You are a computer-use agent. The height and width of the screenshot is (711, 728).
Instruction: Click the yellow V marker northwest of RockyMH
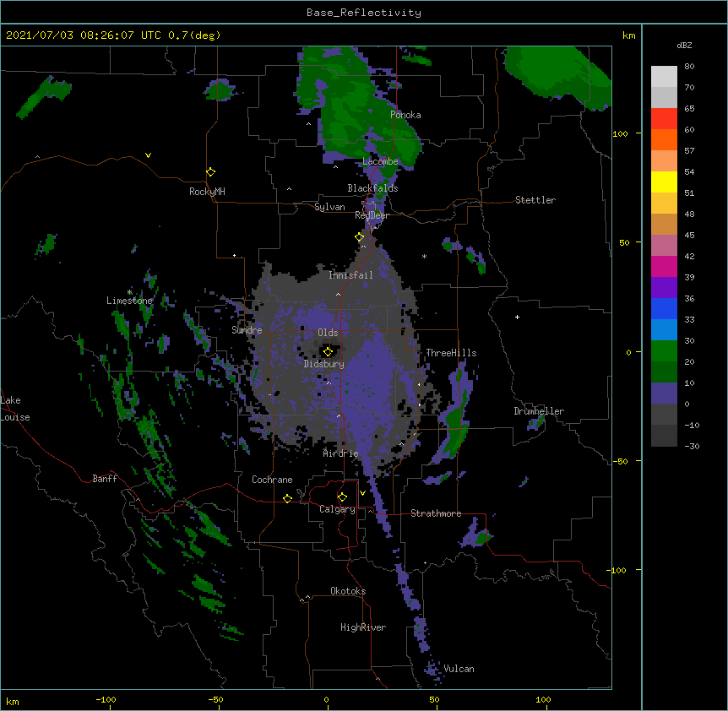[x=148, y=155]
